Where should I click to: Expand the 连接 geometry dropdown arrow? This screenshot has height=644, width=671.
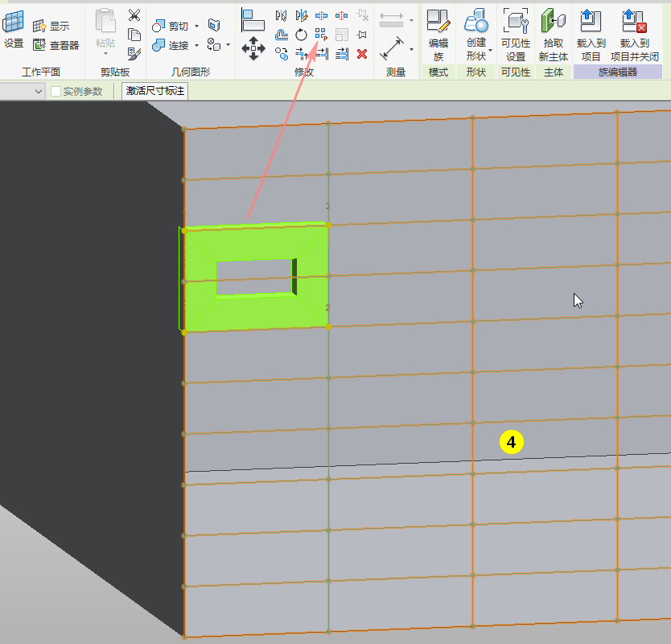point(197,45)
